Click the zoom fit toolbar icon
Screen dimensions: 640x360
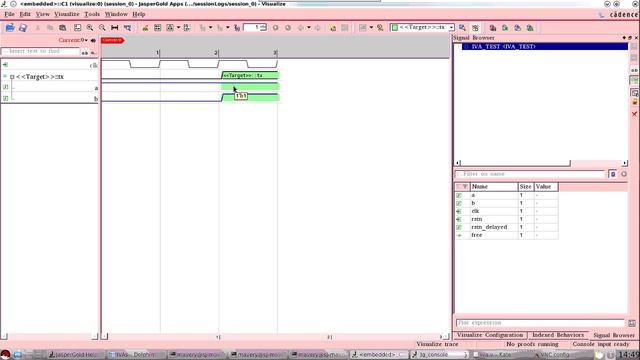[77, 28]
